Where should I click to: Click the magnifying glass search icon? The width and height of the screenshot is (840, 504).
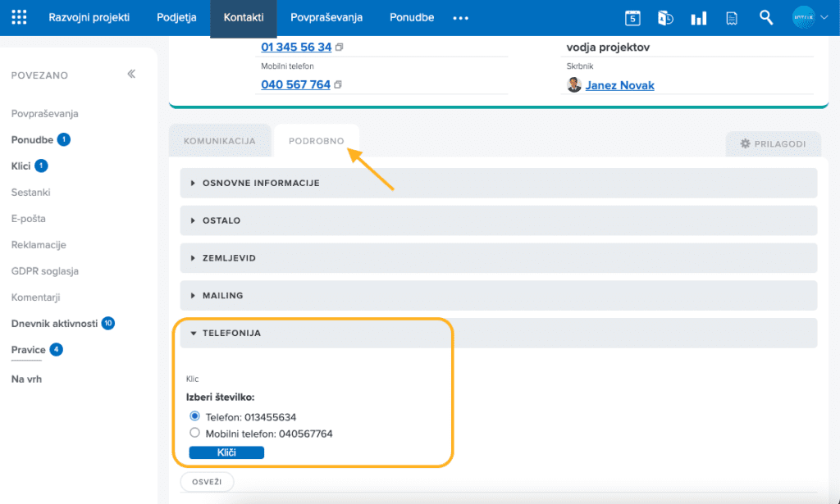766,17
